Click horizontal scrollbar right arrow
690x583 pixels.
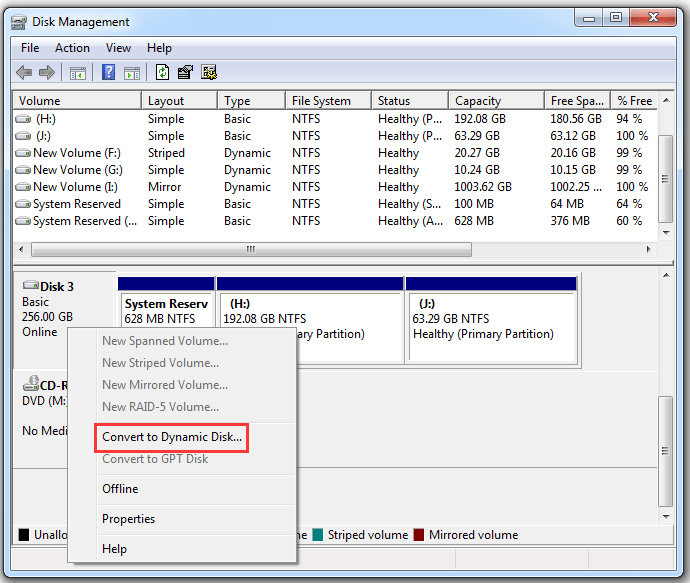[648, 249]
